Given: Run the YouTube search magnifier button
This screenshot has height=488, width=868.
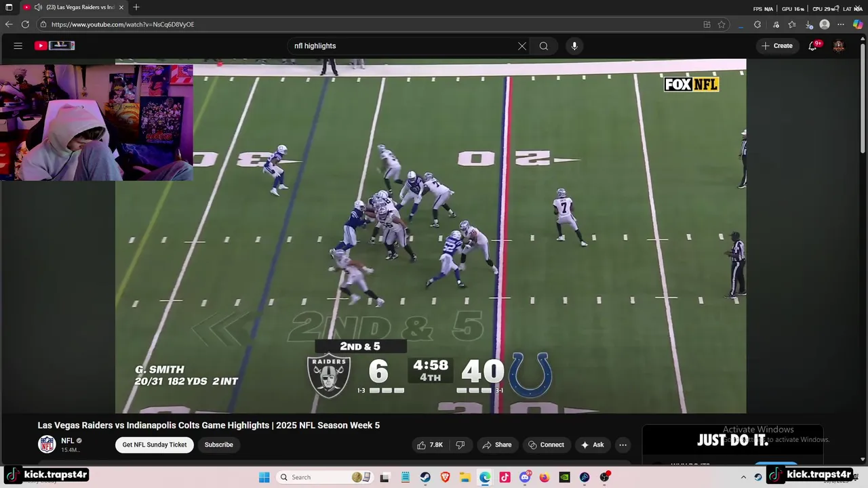Looking at the screenshot, I should [x=543, y=46].
